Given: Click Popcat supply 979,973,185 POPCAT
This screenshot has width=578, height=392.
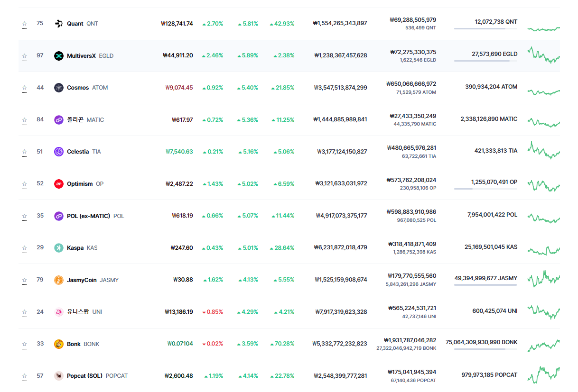Looking at the screenshot, I should coord(489,375).
